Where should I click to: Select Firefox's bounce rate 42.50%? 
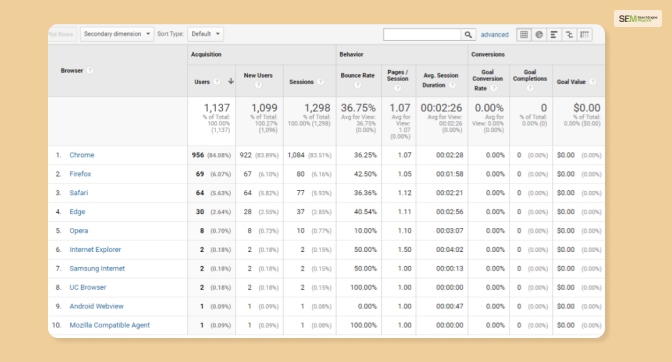[365, 174]
